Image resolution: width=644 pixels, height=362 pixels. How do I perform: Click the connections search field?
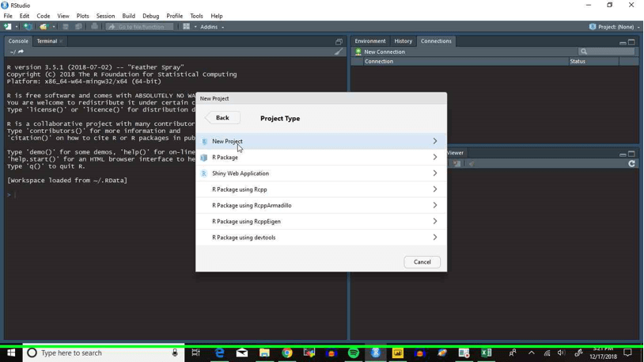point(606,51)
